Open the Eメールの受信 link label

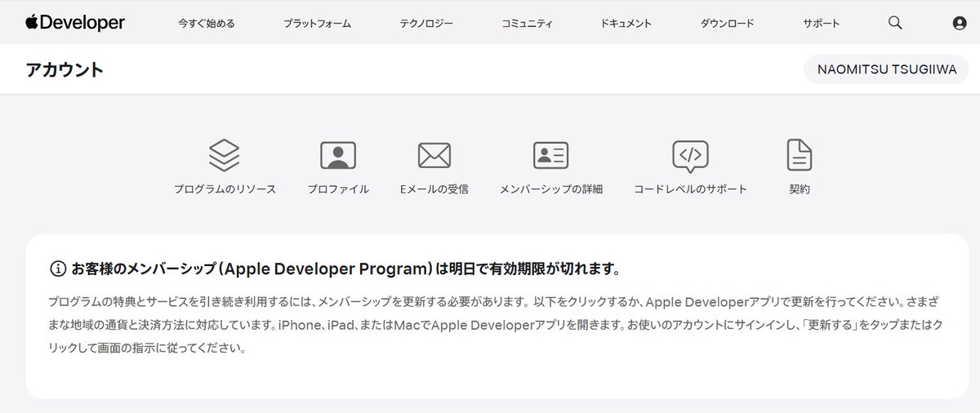click(x=434, y=189)
